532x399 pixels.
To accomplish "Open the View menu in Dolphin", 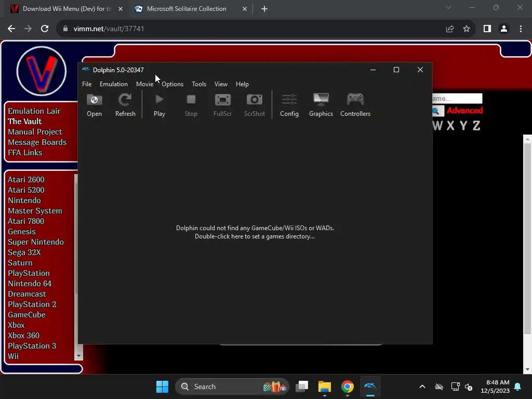I will point(221,84).
